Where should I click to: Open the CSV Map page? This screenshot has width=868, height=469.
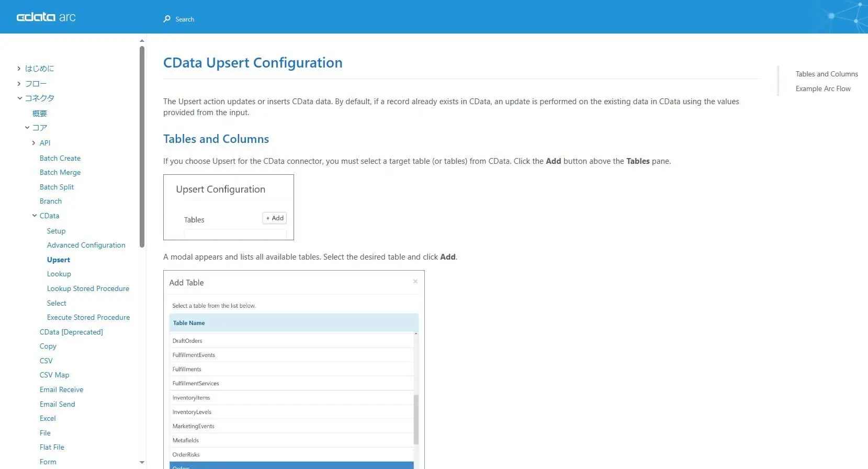[x=54, y=375]
